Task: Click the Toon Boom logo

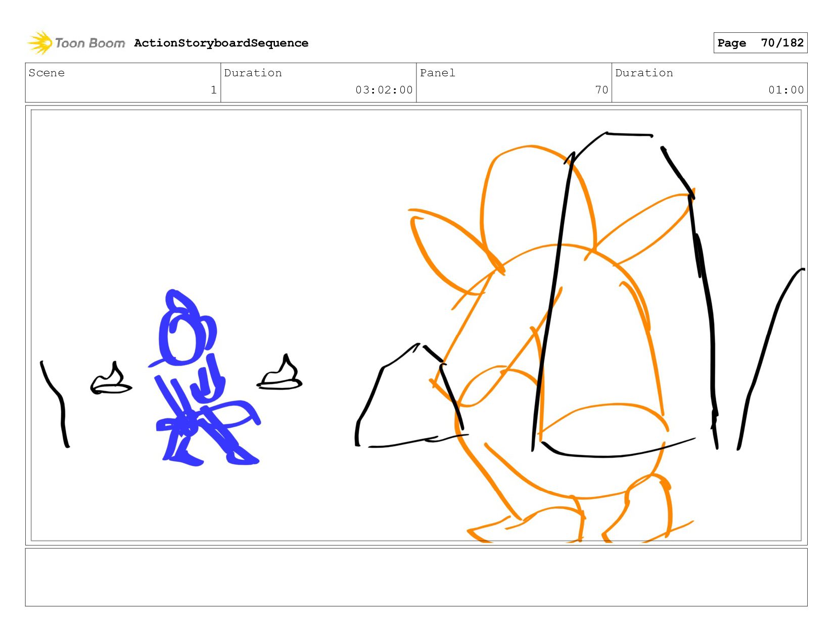Action: tap(76, 43)
